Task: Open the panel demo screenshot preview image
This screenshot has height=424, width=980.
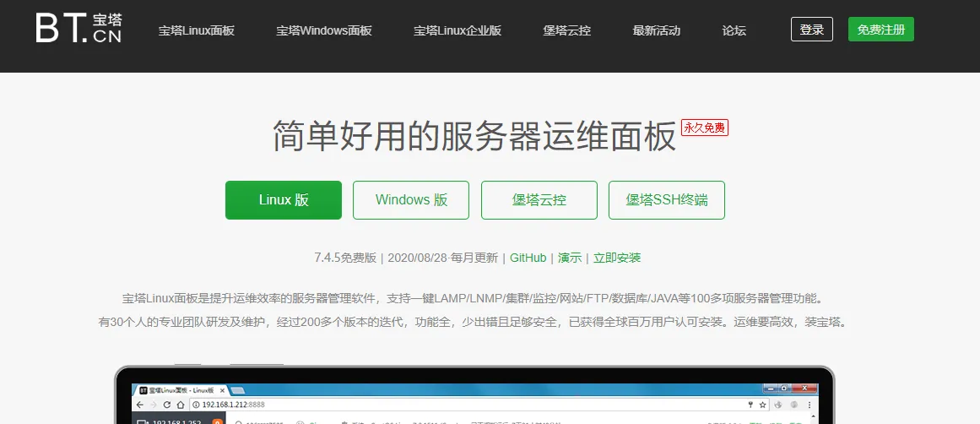Action: pyautogui.click(x=474, y=394)
